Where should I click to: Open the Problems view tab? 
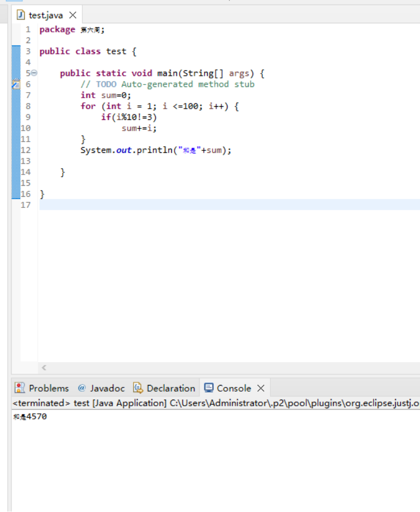42,388
